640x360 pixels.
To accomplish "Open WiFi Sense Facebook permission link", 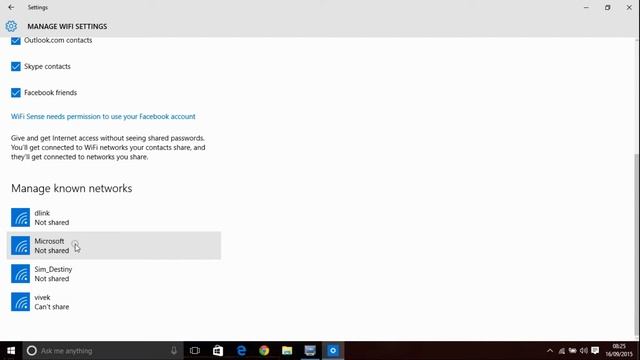I will [x=103, y=117].
